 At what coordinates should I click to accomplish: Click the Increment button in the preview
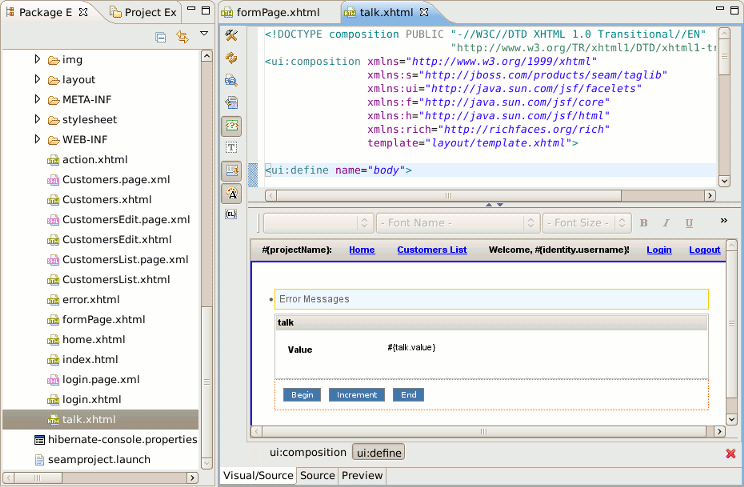click(x=356, y=395)
